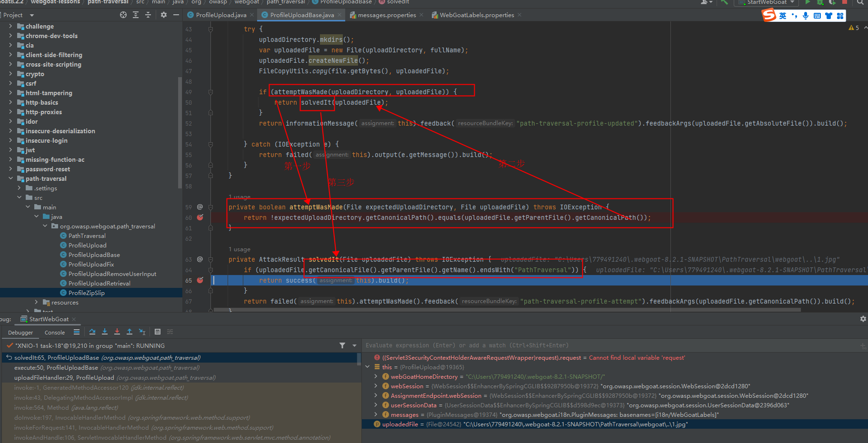This screenshot has height=443, width=868.
Task: Click Force Step Into red arrow
Action: [x=117, y=332]
